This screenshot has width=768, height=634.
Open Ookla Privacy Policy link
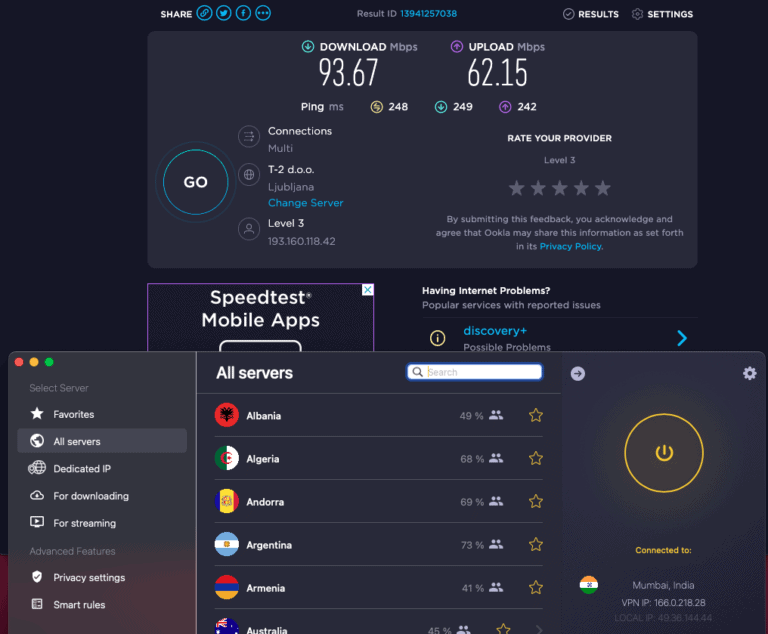click(571, 246)
